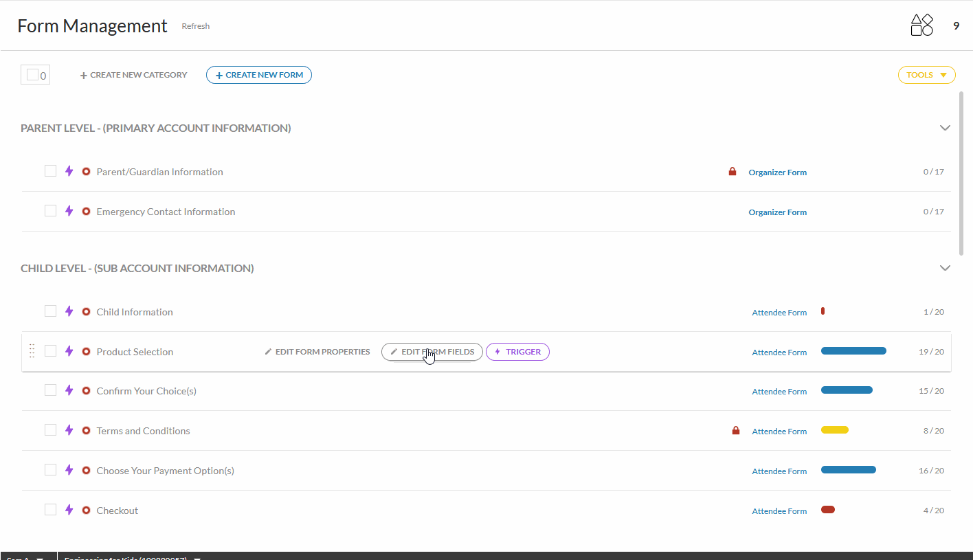Image resolution: width=973 pixels, height=560 pixels.
Task: Click the red lock icon on Parent/Guardian Information
Action: [x=732, y=172]
